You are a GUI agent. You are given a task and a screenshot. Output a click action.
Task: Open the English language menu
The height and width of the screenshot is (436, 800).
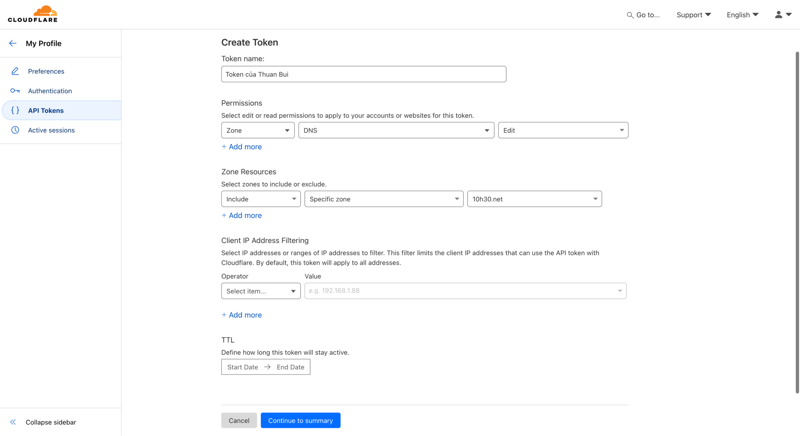click(742, 15)
